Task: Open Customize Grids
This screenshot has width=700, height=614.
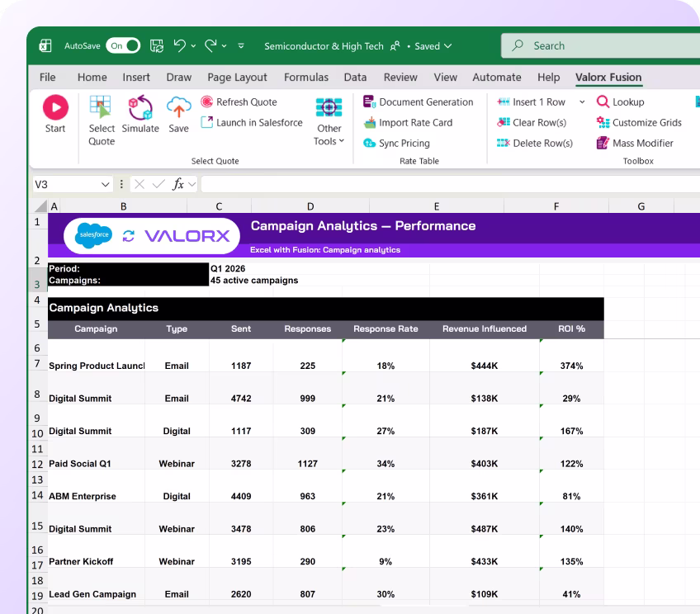Action: click(639, 122)
